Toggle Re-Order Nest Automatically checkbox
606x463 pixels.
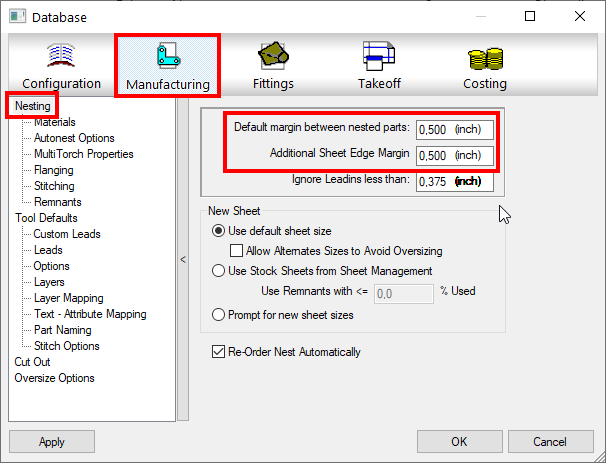click(x=218, y=352)
